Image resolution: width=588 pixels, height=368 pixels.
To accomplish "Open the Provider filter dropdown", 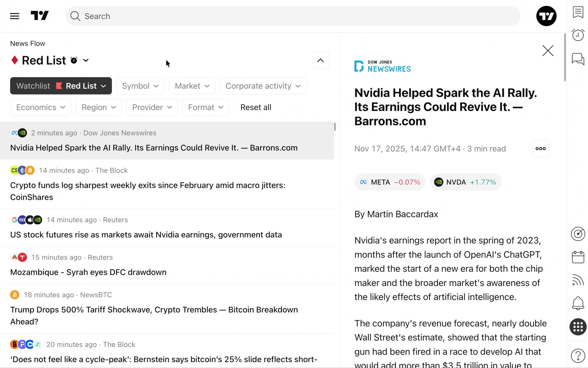I will coord(152,107).
